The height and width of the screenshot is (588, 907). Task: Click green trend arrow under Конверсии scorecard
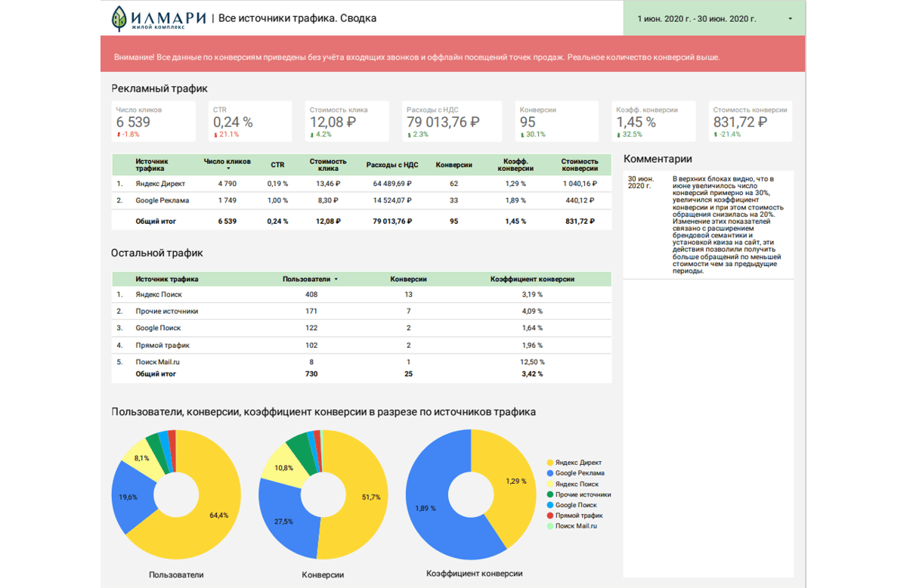[x=522, y=135]
